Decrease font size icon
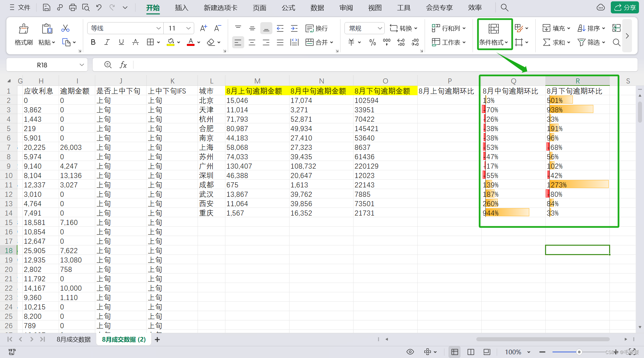 coord(218,28)
